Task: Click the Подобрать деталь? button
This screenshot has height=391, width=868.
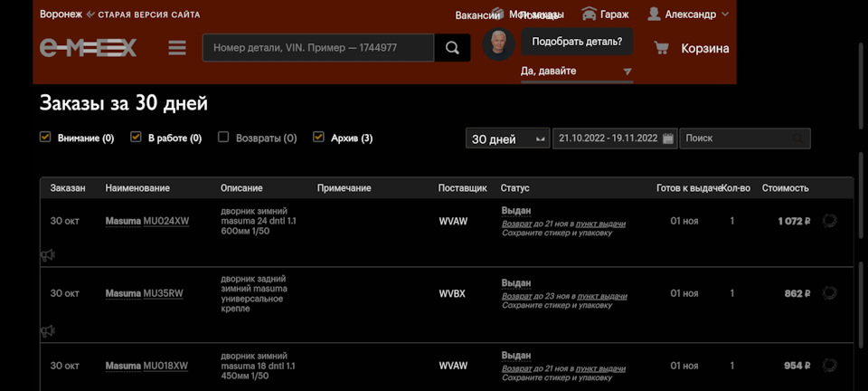Action: (577, 42)
